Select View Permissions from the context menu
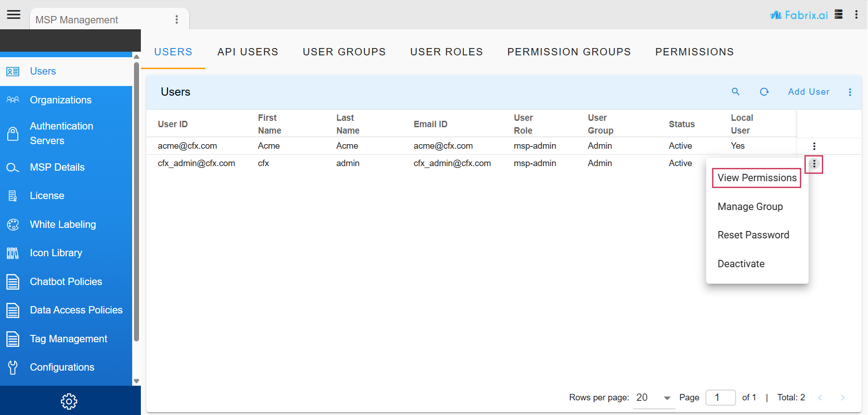The image size is (868, 415). click(x=756, y=178)
